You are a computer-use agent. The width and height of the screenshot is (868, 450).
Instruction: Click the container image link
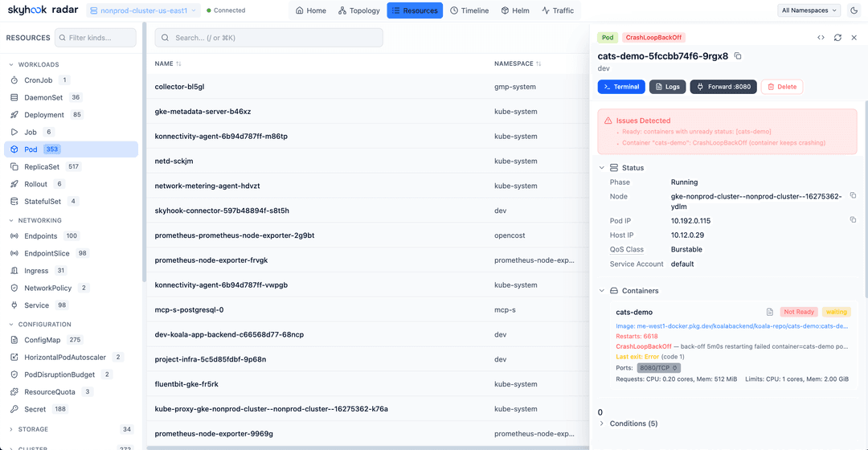(732, 326)
